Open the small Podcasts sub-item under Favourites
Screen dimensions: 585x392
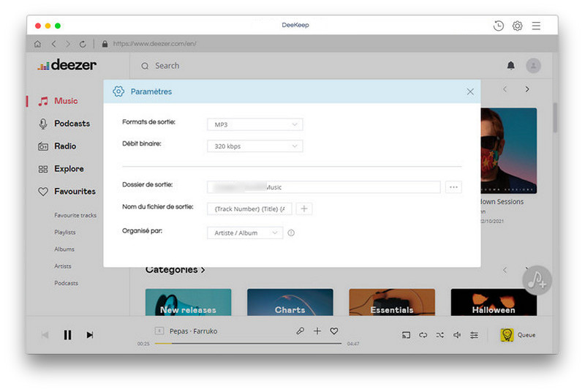pyautogui.click(x=66, y=283)
